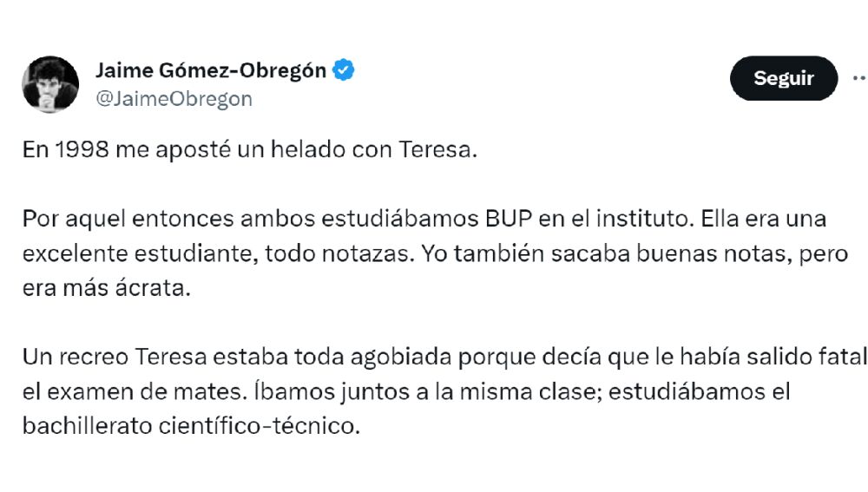Click the text line starting "Un recreo Teresa"
This screenshot has height=492, width=868.
pyautogui.click(x=444, y=357)
